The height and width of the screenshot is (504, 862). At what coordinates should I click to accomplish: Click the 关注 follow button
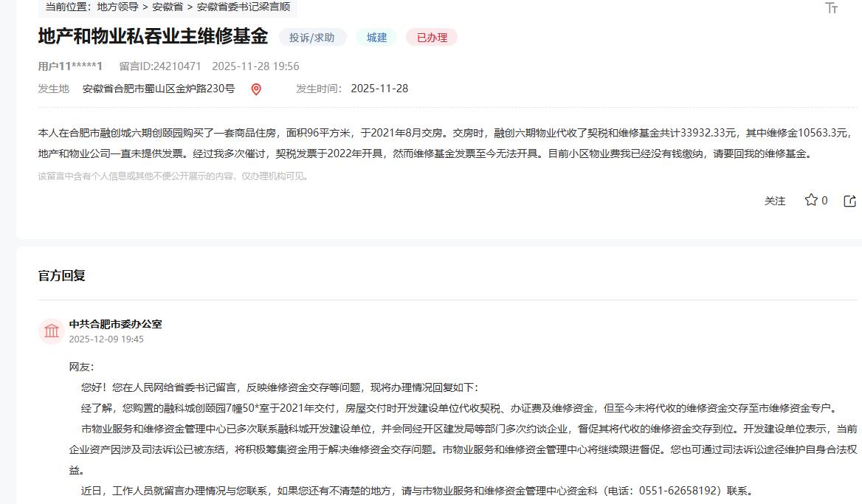pos(776,201)
